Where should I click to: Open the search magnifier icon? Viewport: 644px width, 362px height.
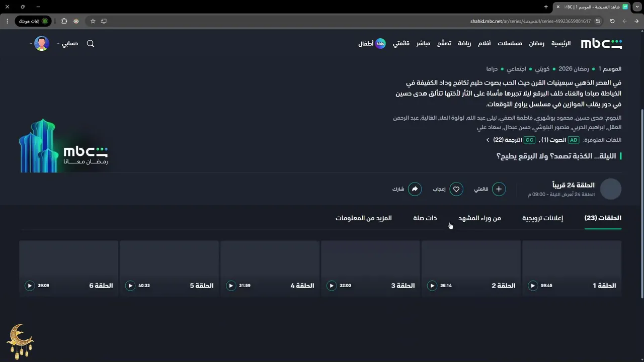91,44
